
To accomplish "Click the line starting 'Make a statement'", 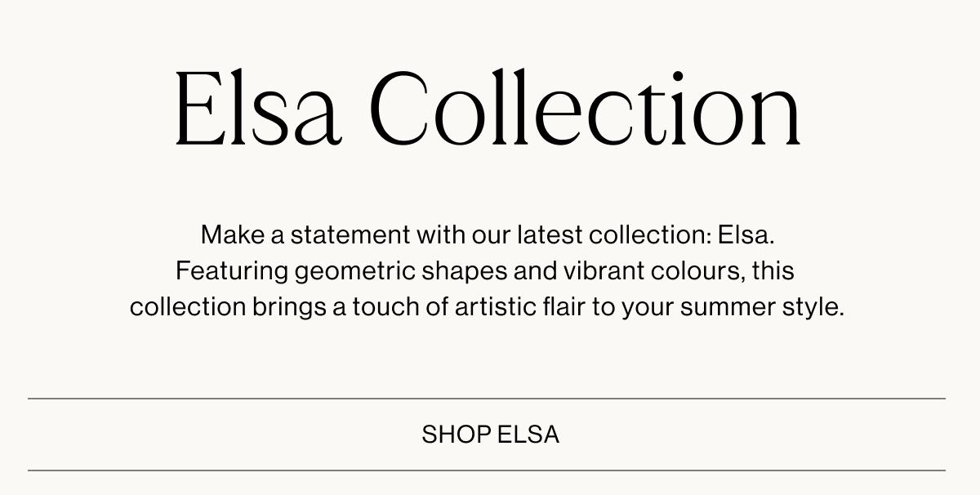I will point(487,235).
